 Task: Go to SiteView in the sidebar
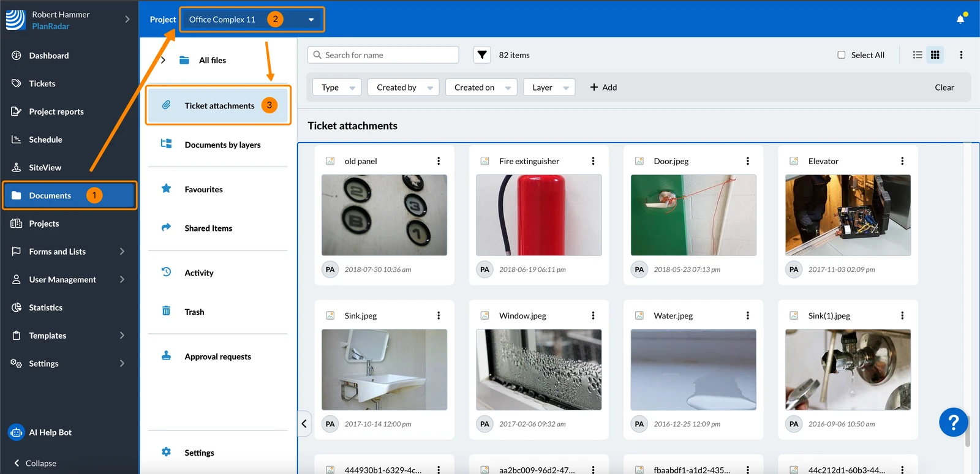[45, 168]
